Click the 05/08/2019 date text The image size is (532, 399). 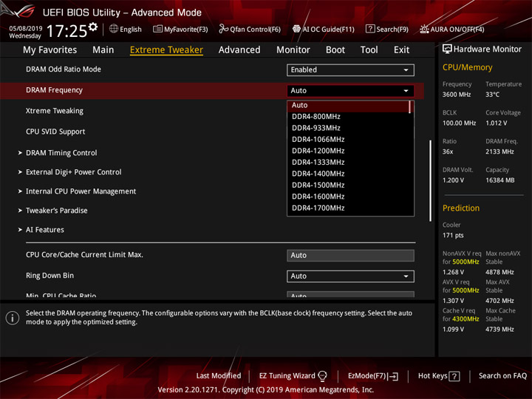pos(25,29)
